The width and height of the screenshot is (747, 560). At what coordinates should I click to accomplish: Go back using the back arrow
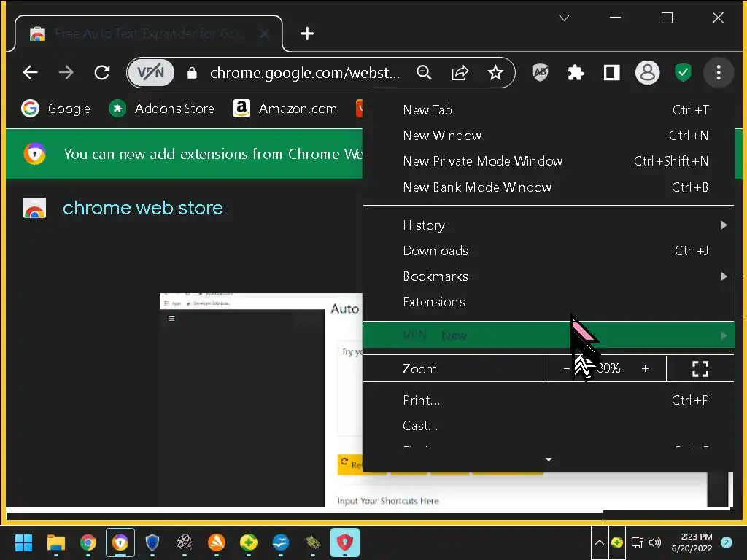click(31, 72)
